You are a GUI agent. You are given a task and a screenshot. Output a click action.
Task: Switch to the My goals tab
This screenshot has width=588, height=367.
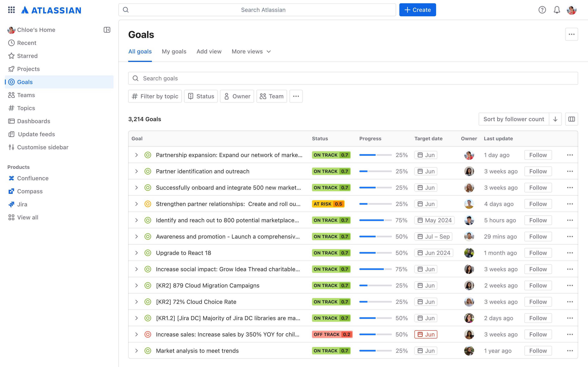coord(174,51)
